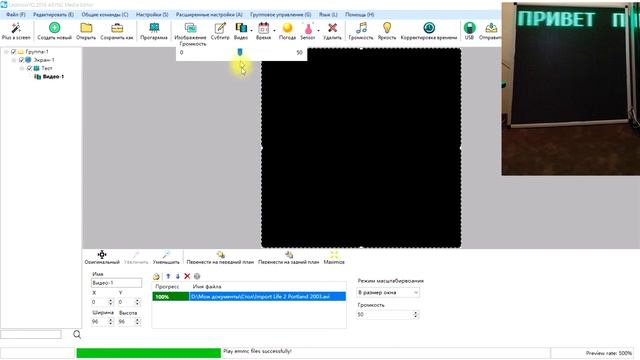Collapse the Экран-1 tree node

[14, 60]
